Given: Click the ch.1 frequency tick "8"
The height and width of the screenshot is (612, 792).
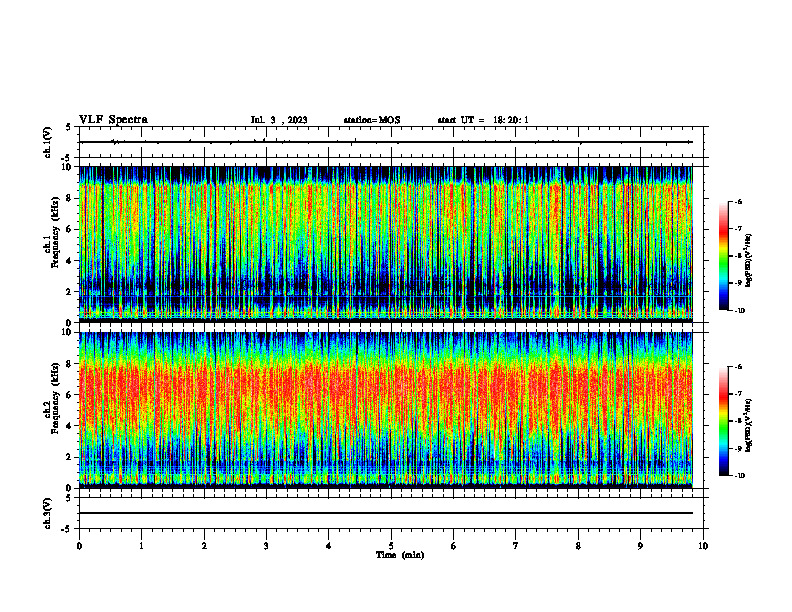Looking at the screenshot, I should (x=70, y=198).
